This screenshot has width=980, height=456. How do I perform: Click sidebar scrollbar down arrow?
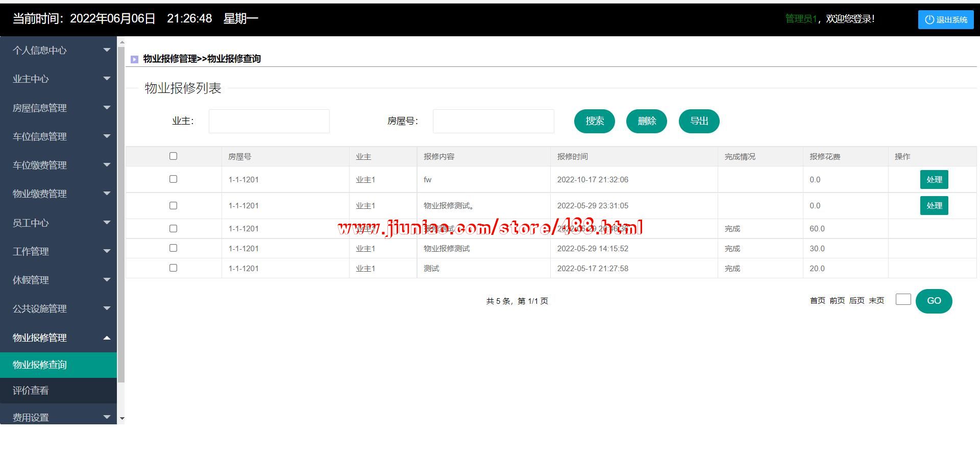pyautogui.click(x=121, y=418)
